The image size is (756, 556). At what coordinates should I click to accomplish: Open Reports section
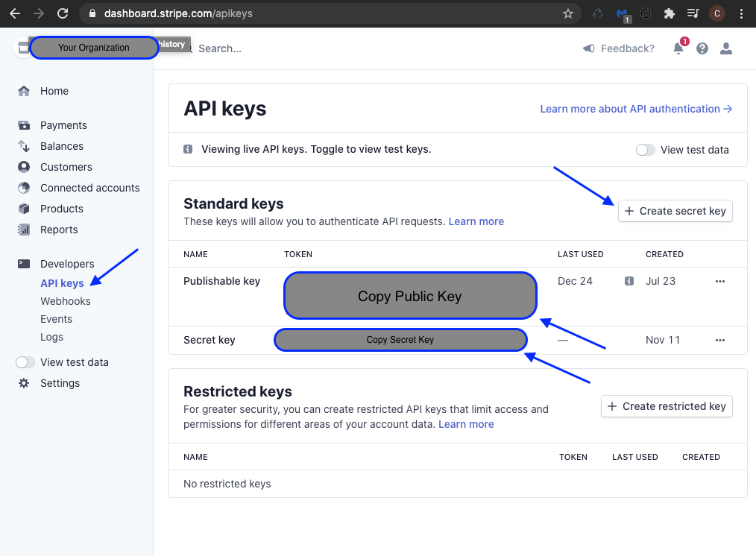click(x=59, y=230)
